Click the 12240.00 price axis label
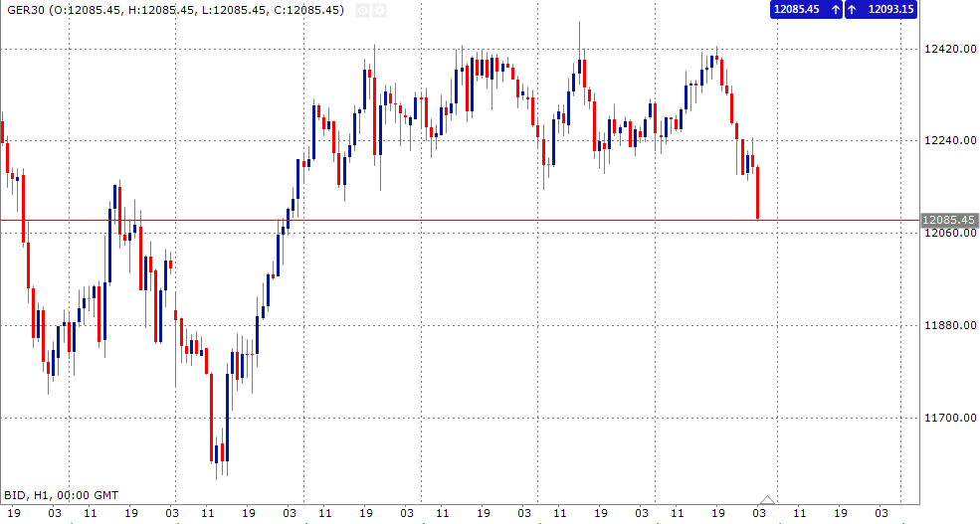 [x=950, y=140]
